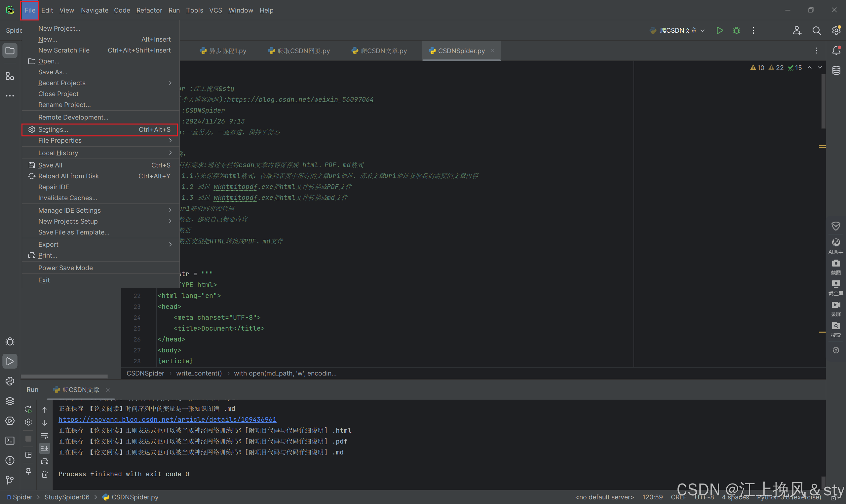
Task: Expand the Manage IDE Settings submenu
Action: (x=100, y=210)
